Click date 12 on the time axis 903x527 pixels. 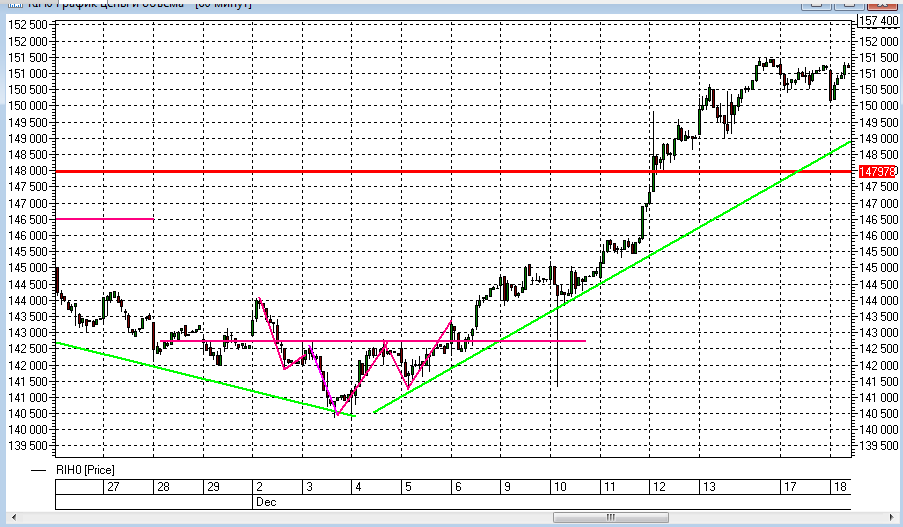[659, 487]
